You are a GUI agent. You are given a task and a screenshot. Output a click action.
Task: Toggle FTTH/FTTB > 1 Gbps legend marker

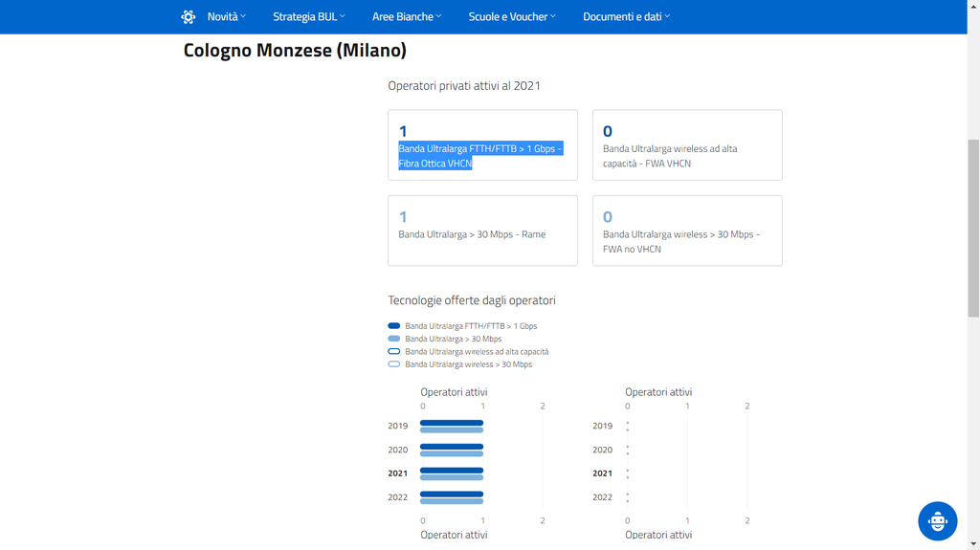point(394,326)
